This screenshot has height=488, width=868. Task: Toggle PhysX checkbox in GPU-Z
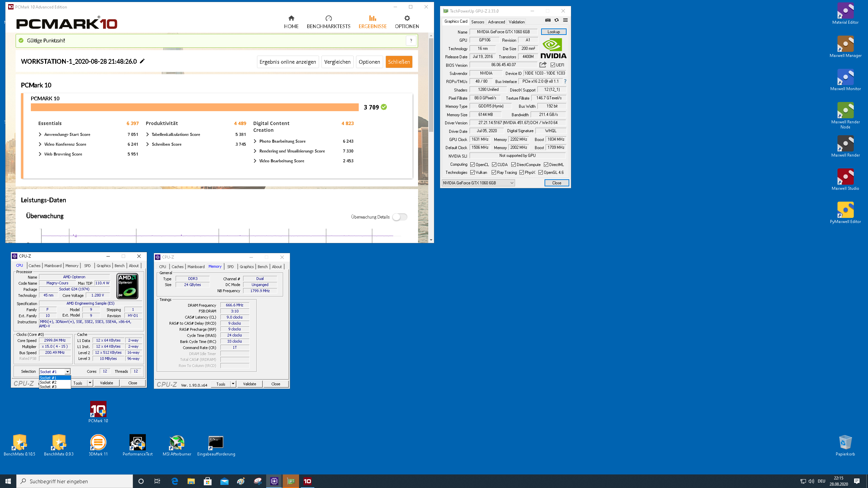522,172
